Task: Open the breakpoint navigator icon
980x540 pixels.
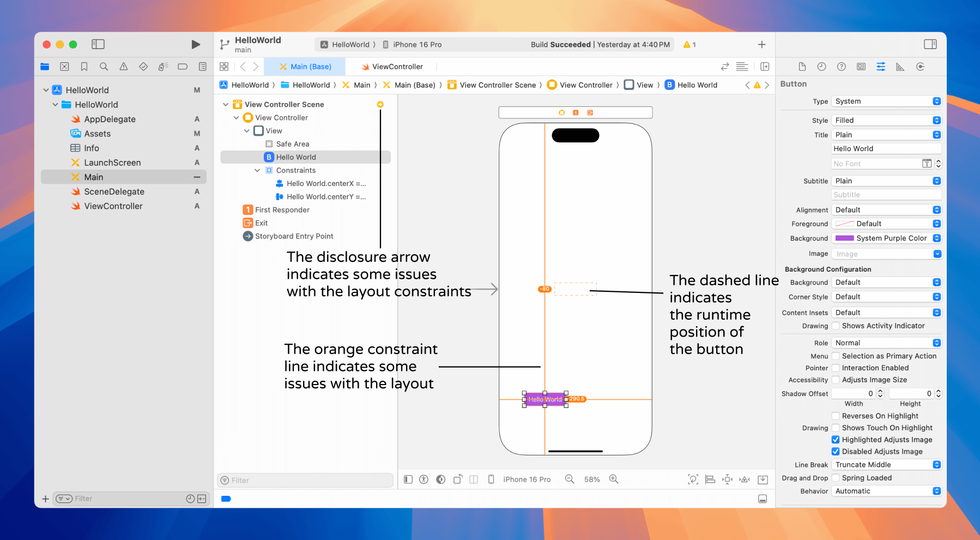Action: 183,67
